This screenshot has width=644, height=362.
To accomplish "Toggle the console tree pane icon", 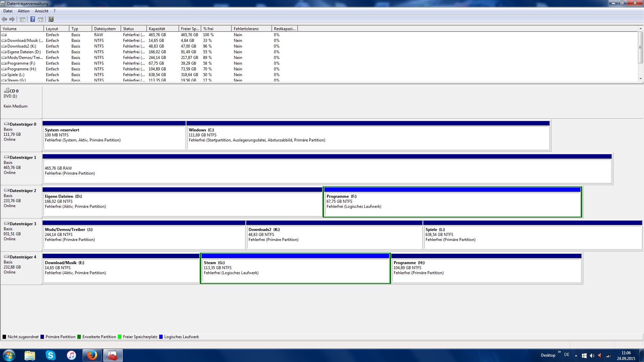I will point(22,19).
